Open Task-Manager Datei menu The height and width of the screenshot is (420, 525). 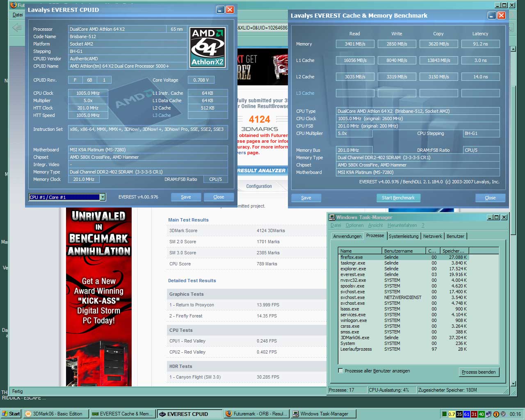coord(336,225)
